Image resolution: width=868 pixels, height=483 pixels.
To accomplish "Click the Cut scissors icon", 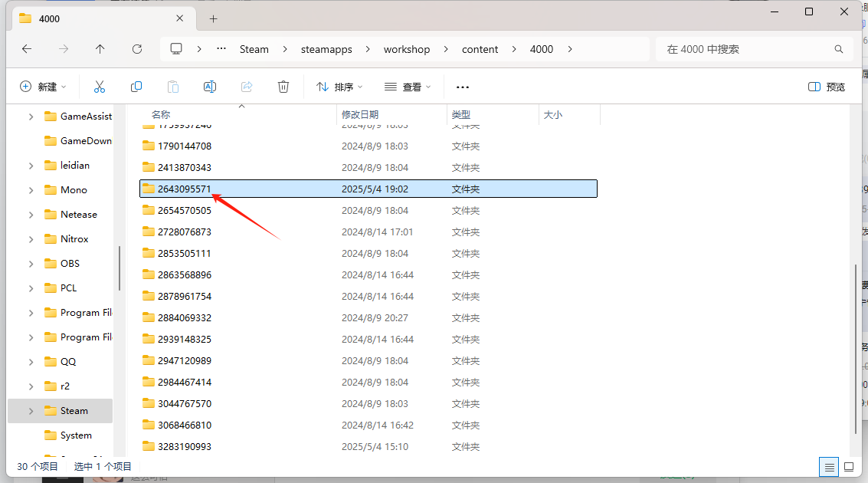I will 100,87.
